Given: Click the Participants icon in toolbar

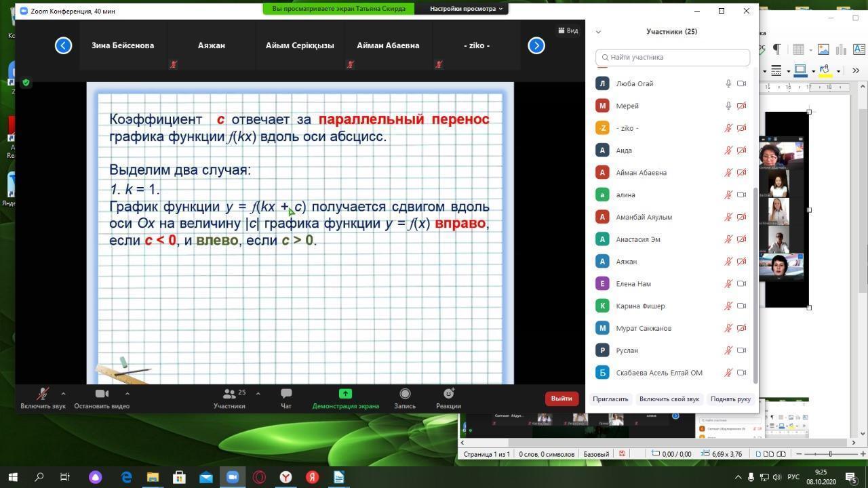Looking at the screenshot, I should 229,394.
